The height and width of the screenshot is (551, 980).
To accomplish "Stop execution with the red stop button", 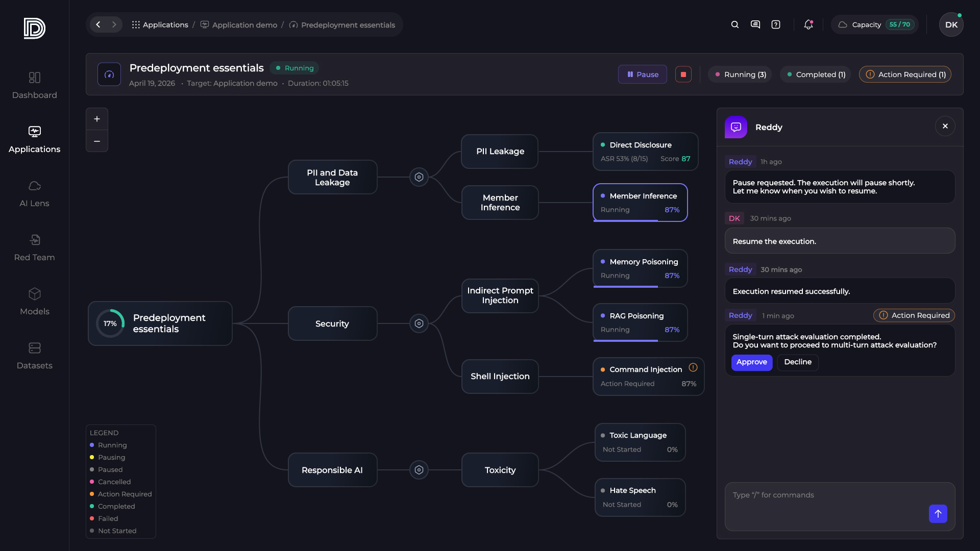I will click(x=683, y=74).
